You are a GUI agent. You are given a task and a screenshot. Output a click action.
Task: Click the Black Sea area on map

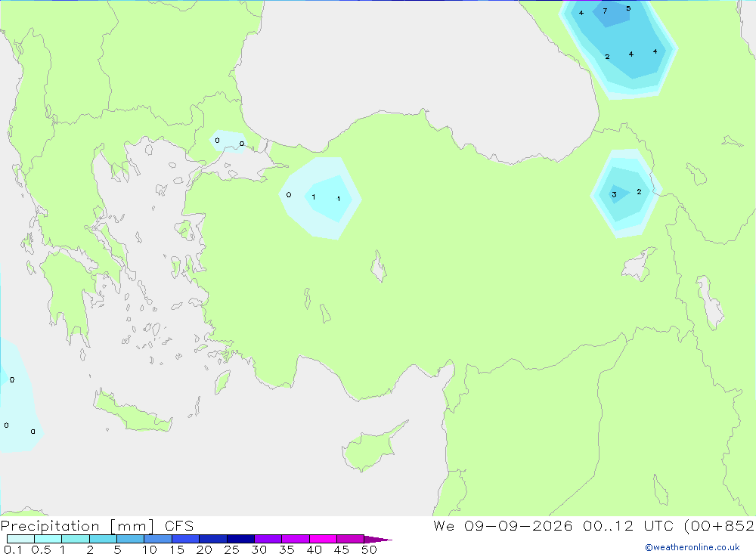[x=410, y=63]
